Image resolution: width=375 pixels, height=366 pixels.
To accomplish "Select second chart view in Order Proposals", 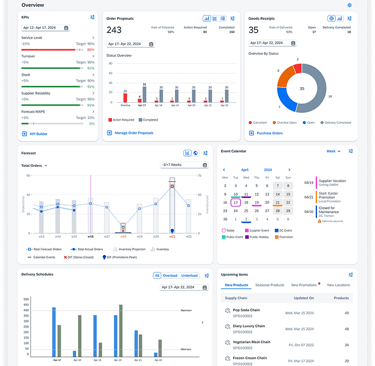I will point(215,18).
